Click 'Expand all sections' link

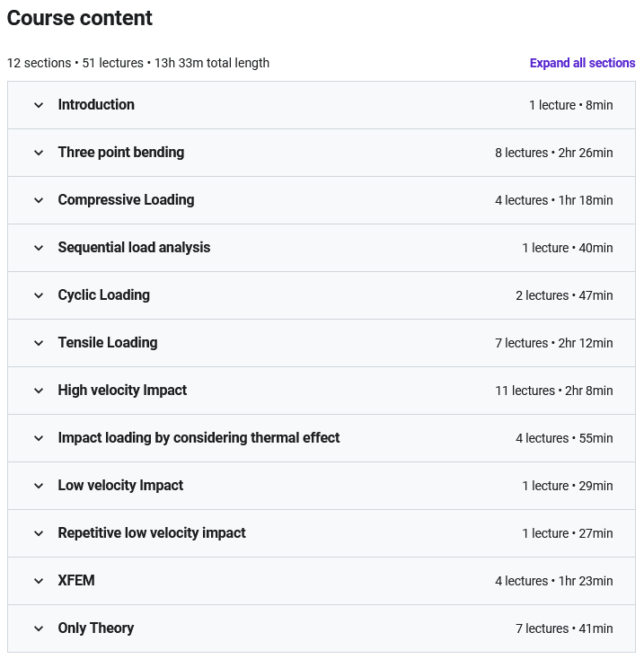click(x=582, y=63)
